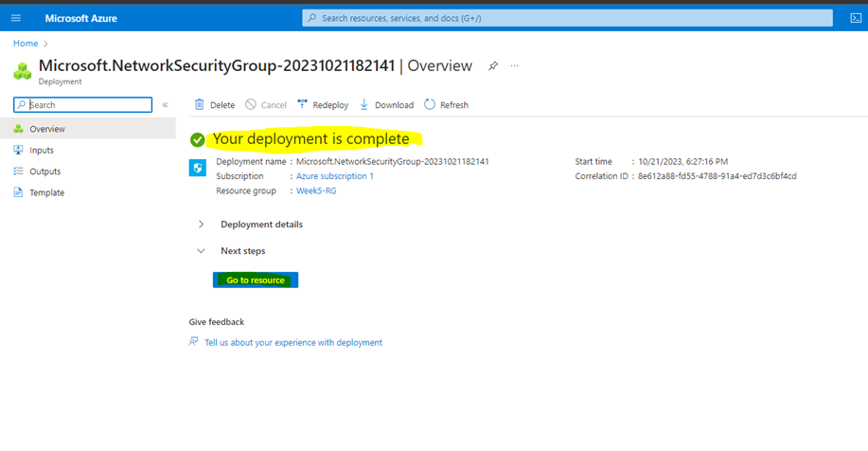Click the Inputs sidebar icon
This screenshot has width=868, height=451.
[x=18, y=150]
